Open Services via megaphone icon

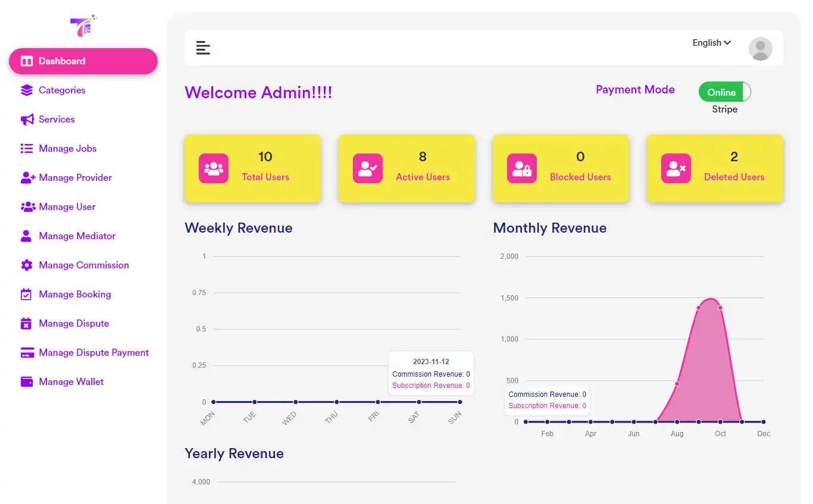click(x=27, y=119)
